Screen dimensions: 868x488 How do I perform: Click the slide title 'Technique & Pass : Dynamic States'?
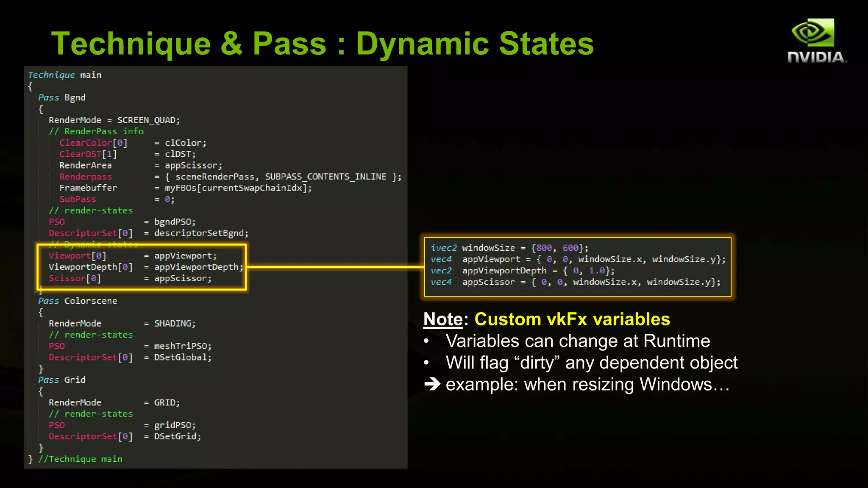point(323,44)
